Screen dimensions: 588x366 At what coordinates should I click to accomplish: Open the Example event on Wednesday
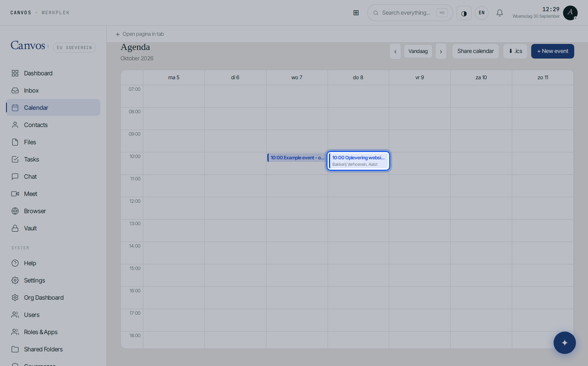297,158
